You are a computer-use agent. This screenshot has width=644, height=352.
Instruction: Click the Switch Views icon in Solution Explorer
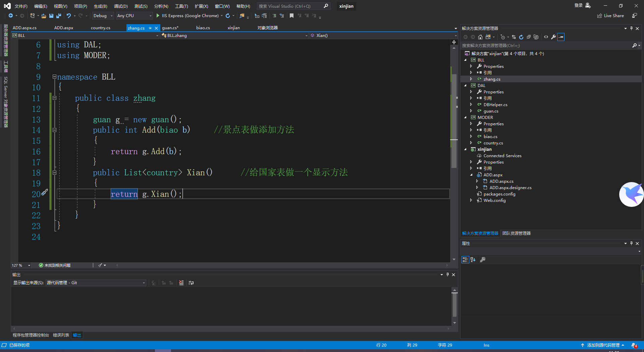click(488, 37)
